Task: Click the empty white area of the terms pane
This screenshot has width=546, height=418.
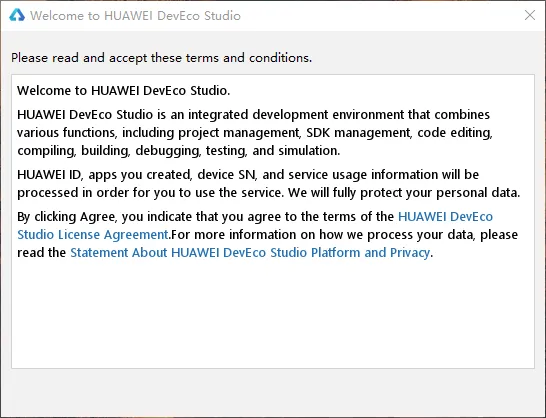Action: click(273, 314)
